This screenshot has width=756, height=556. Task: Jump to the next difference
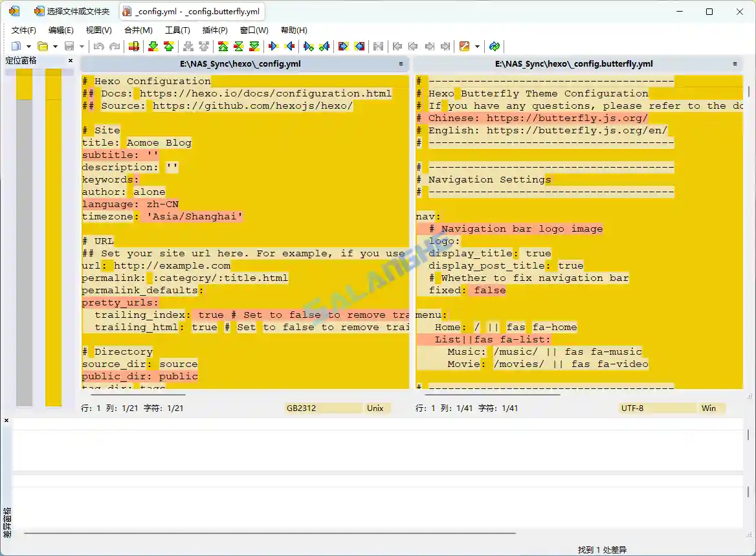click(153, 46)
